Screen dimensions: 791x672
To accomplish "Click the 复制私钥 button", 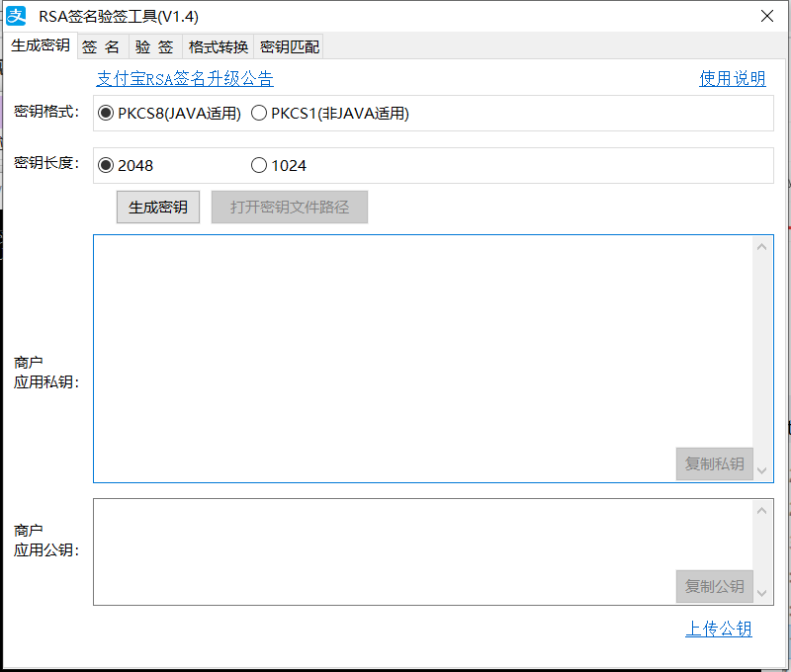I will pos(714,463).
